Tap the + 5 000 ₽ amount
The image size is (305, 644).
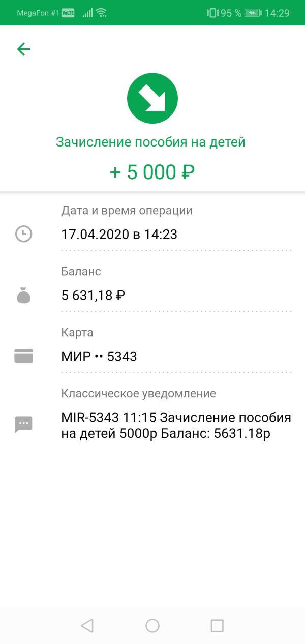pos(152,172)
